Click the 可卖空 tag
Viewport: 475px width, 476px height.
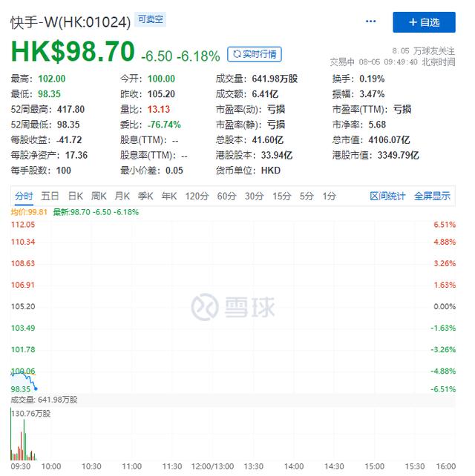coord(151,19)
